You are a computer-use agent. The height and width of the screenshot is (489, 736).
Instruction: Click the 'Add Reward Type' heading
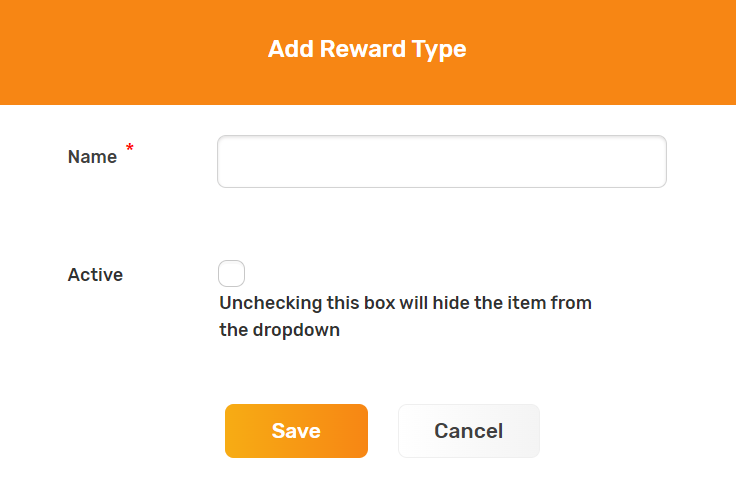[367, 49]
